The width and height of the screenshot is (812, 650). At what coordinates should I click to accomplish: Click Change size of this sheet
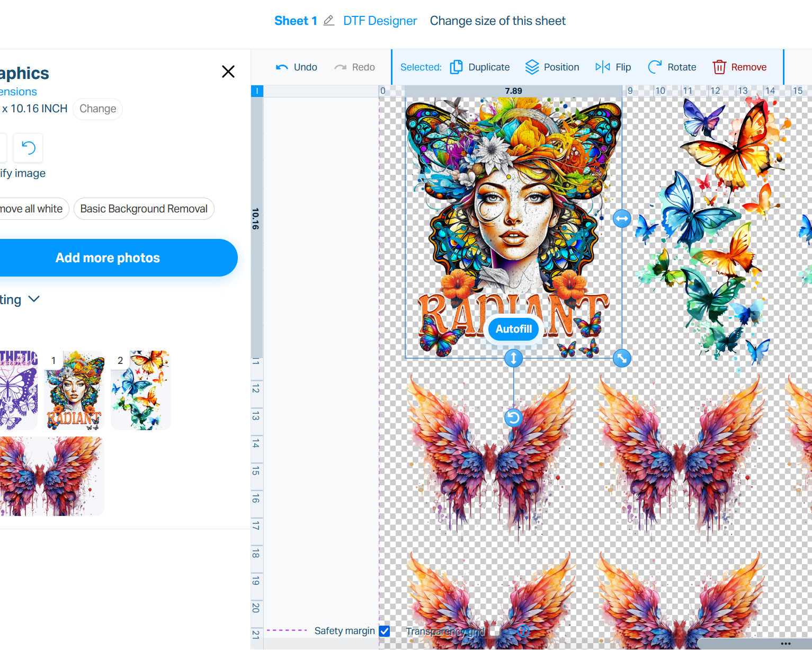coord(497,21)
